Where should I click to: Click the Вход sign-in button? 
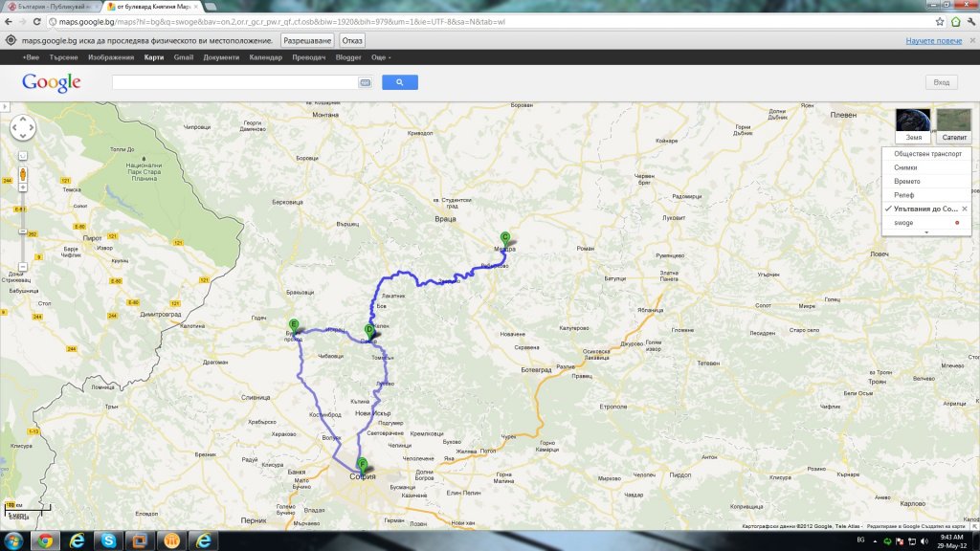pyautogui.click(x=942, y=82)
